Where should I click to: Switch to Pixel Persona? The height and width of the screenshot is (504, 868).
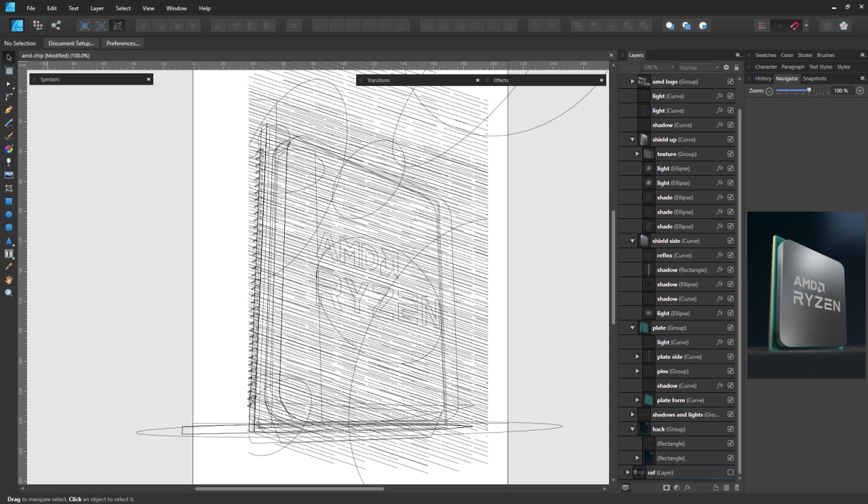click(x=37, y=25)
